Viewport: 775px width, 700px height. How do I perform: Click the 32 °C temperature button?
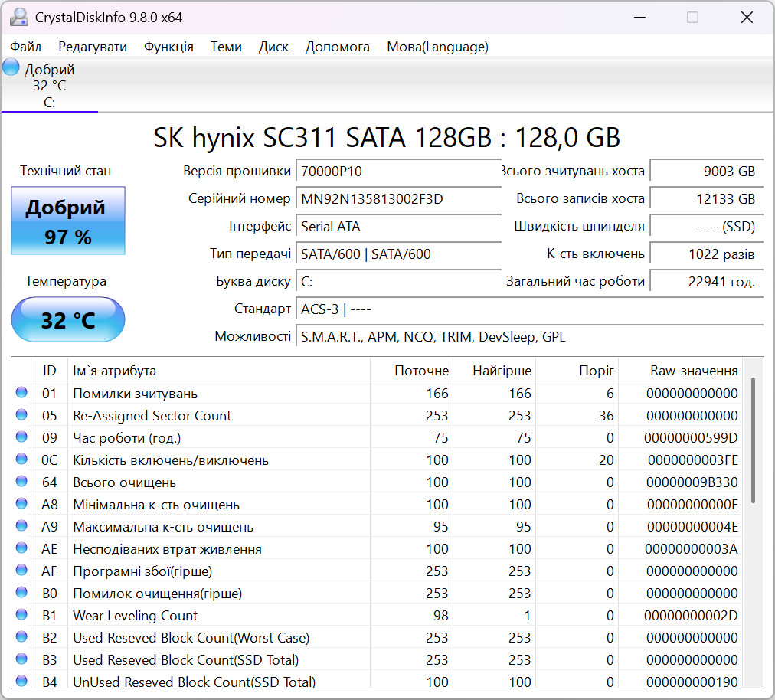click(x=68, y=319)
